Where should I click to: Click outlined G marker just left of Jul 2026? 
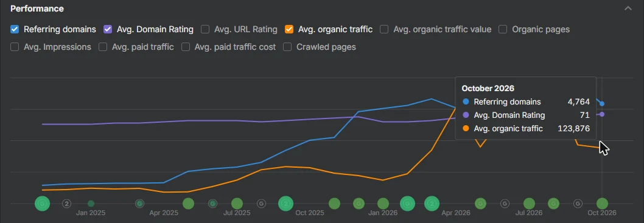tap(505, 204)
